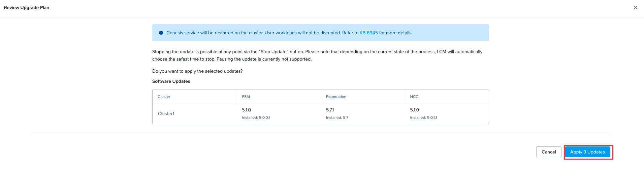Select the FSM column header
Viewport: 644px width, 171px height.
[x=246, y=97]
